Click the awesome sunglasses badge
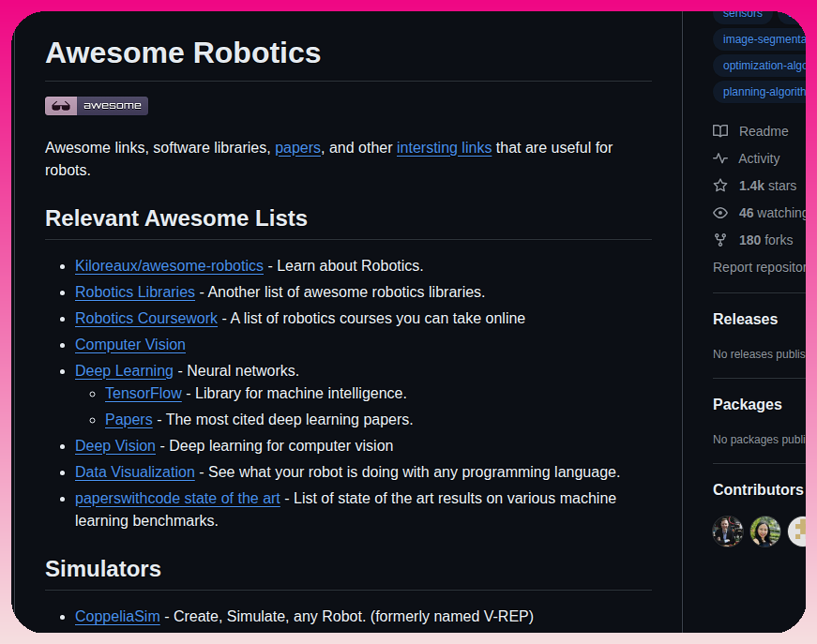 pyautogui.click(x=97, y=106)
